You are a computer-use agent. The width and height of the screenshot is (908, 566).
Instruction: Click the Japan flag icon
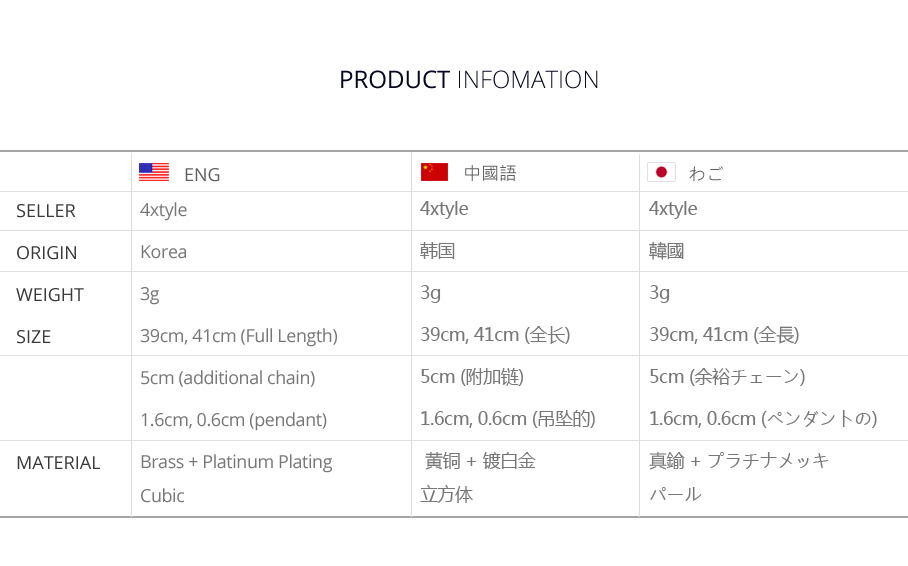click(x=661, y=172)
